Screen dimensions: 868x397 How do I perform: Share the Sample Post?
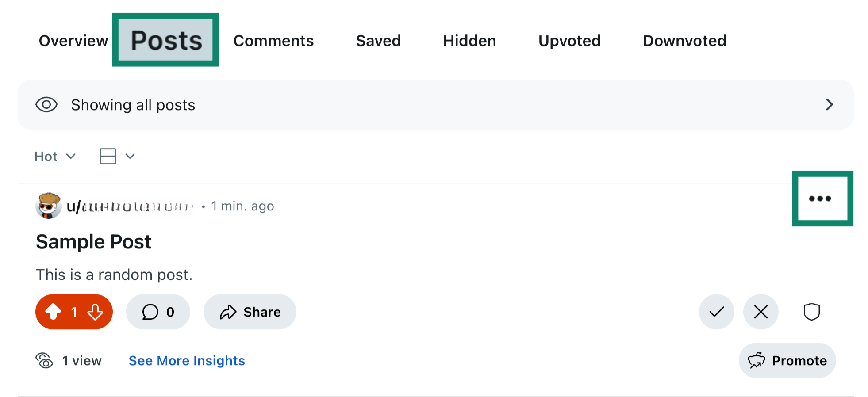[x=249, y=312]
